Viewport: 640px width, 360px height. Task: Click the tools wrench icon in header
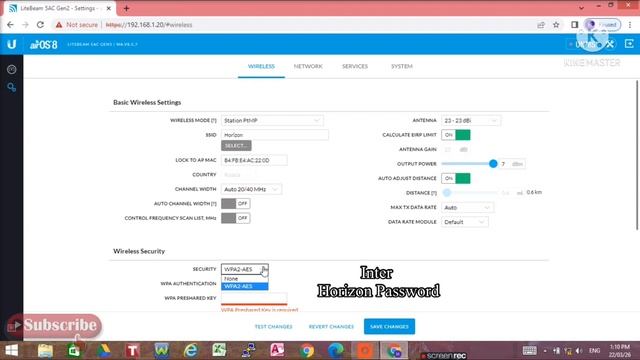pos(610,44)
